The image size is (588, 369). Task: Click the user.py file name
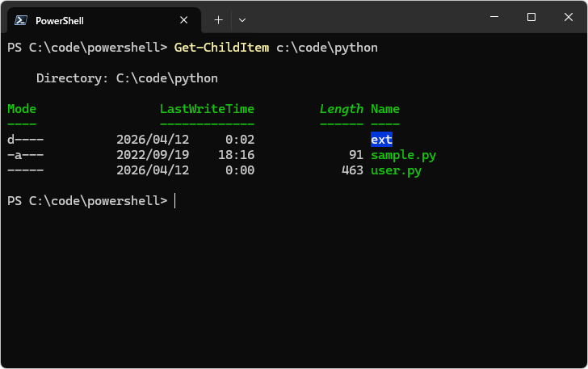pyautogui.click(x=396, y=170)
